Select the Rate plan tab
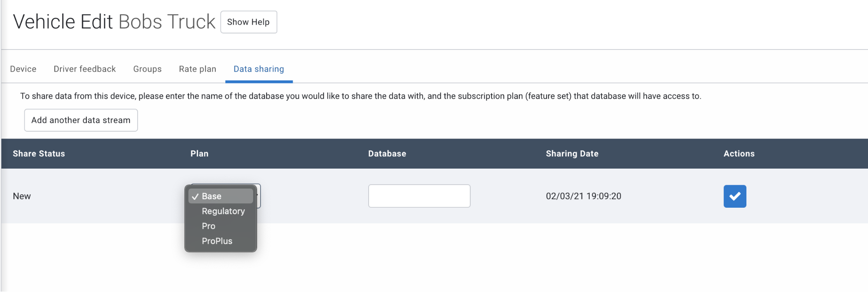868x292 pixels. coord(198,69)
